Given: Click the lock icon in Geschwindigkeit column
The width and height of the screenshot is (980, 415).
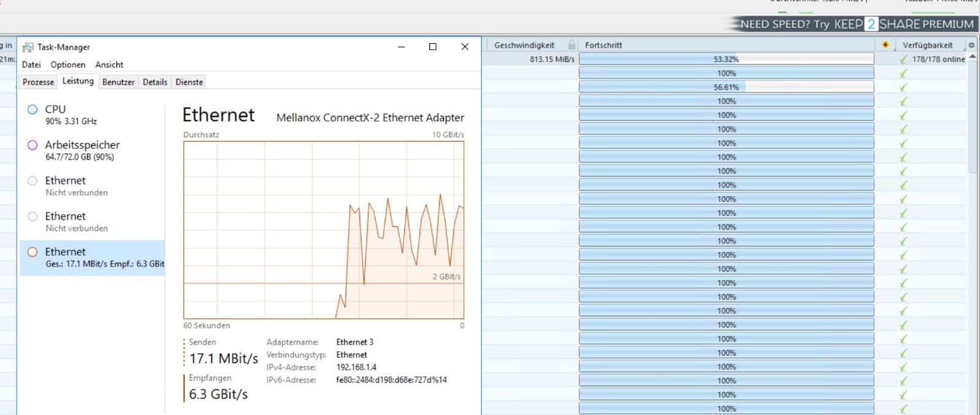Looking at the screenshot, I should point(571,45).
